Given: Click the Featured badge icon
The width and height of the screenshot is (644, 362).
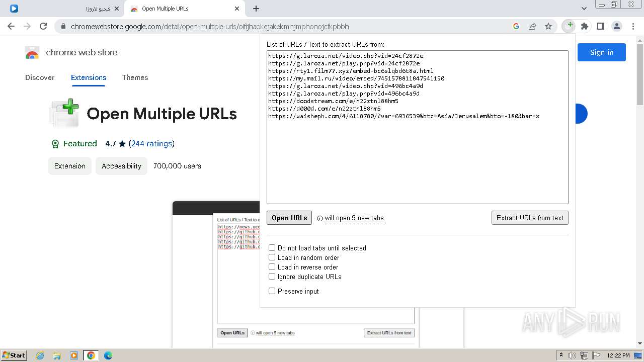Looking at the screenshot, I should (55, 144).
